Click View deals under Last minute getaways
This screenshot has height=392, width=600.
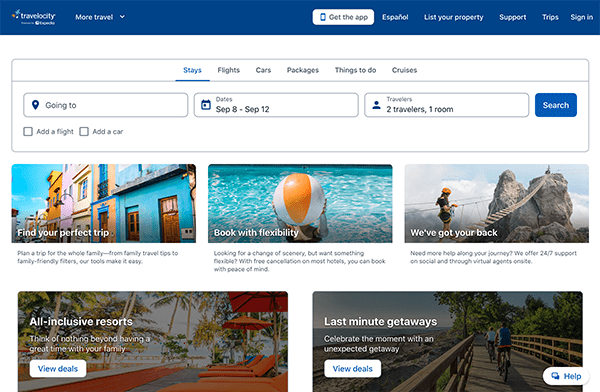352,369
